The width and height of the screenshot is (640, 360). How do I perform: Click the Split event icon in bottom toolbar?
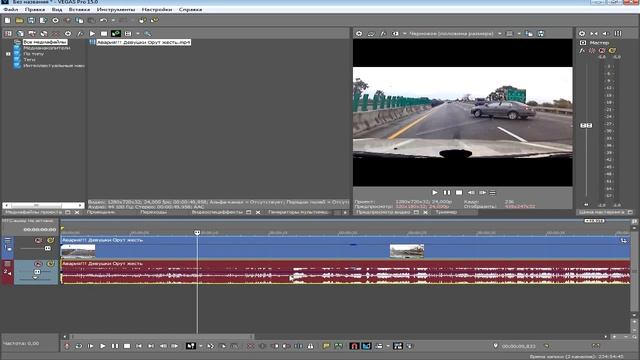pos(298,346)
